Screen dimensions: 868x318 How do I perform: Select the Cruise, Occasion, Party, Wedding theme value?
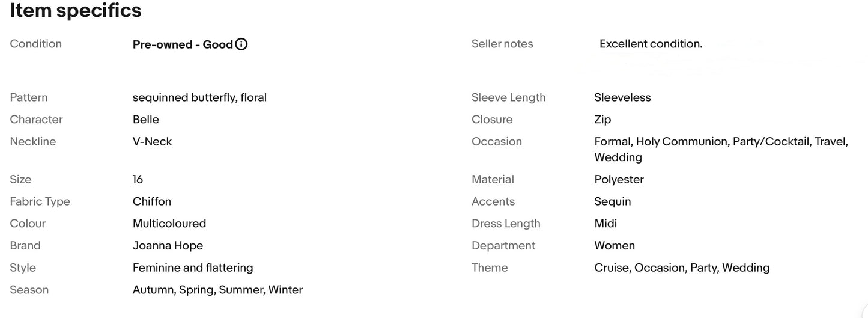click(682, 268)
